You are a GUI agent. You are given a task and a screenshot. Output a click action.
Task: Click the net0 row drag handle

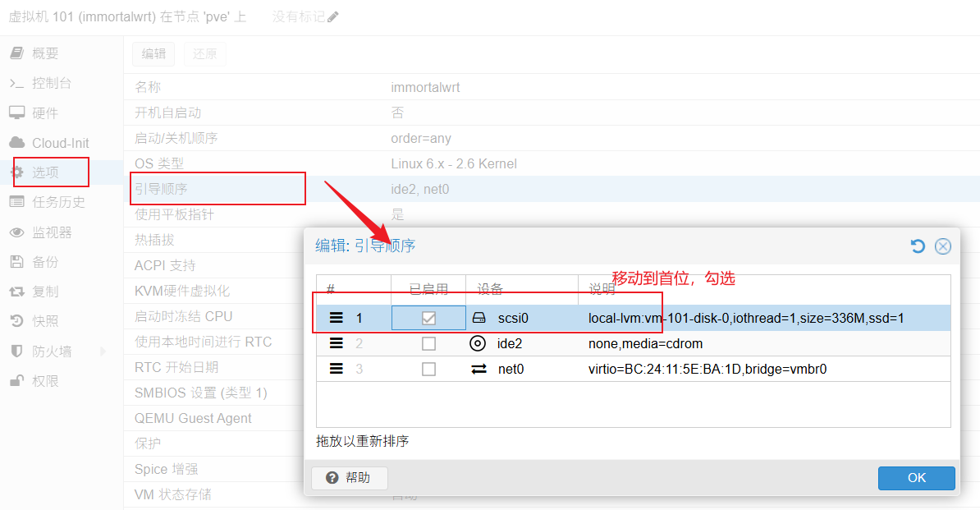[337, 370]
